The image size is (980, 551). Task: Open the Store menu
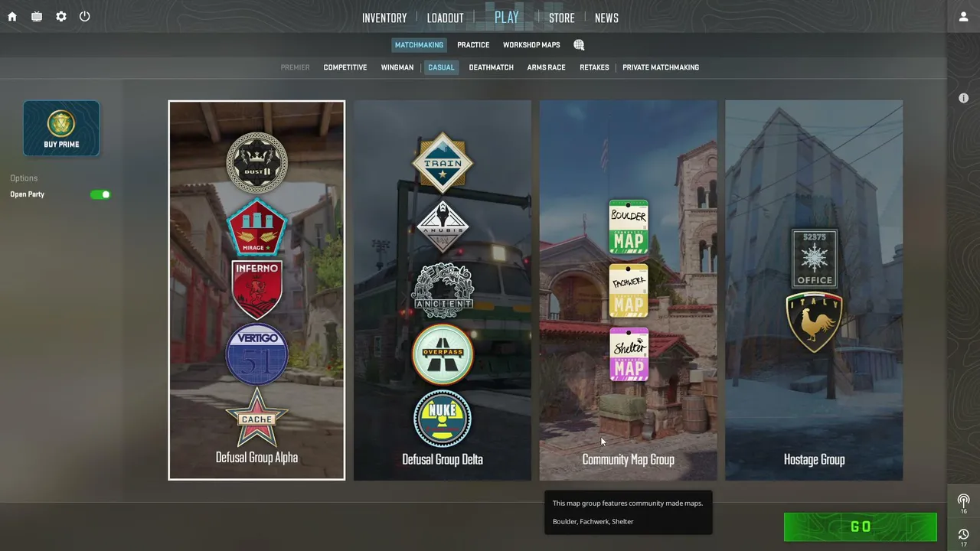tap(562, 18)
